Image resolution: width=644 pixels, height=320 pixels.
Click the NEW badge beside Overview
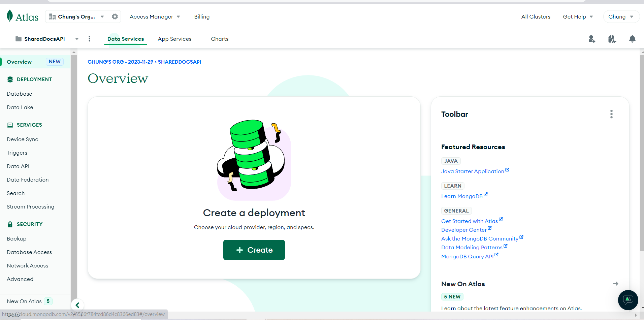point(55,62)
